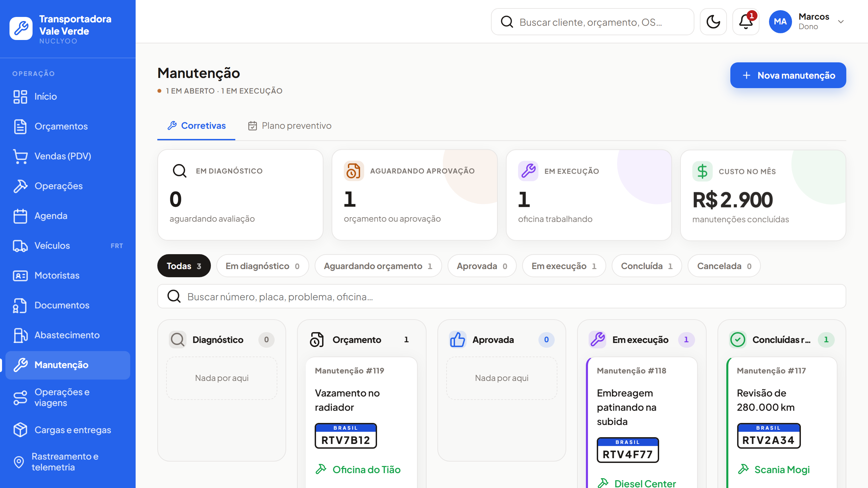
Task: Click the Aprovada column thumbs-up icon
Action: (457, 340)
